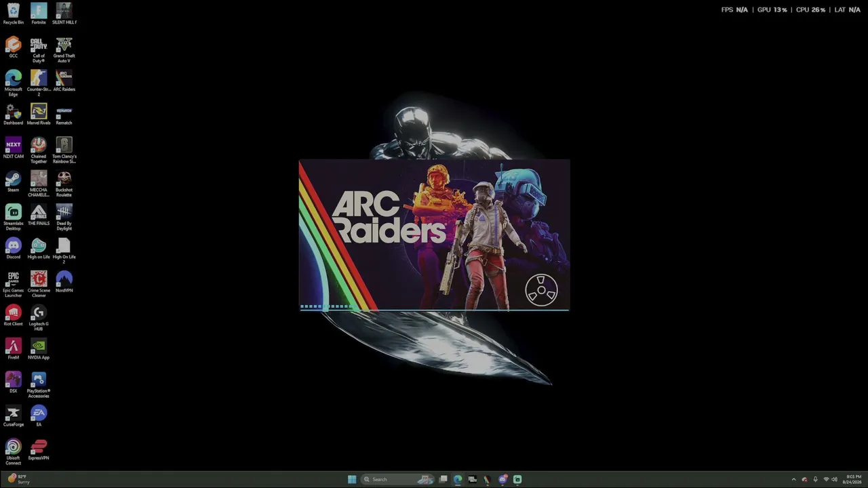868x488 pixels.
Task: Select the GCC desktop icon
Action: coord(13,47)
